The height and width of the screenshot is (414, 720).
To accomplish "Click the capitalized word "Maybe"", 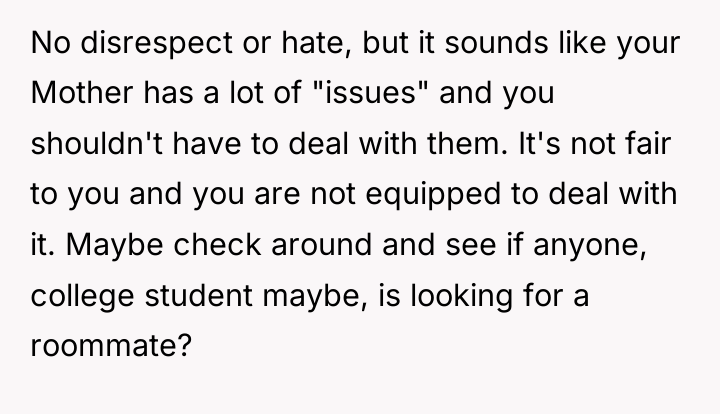I will 114,244.
